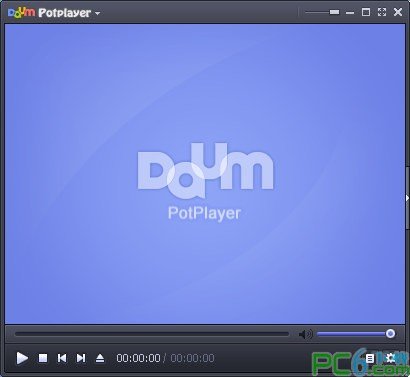Minimize the PotPlayer window
410x377 pixels.
[x=350, y=13]
